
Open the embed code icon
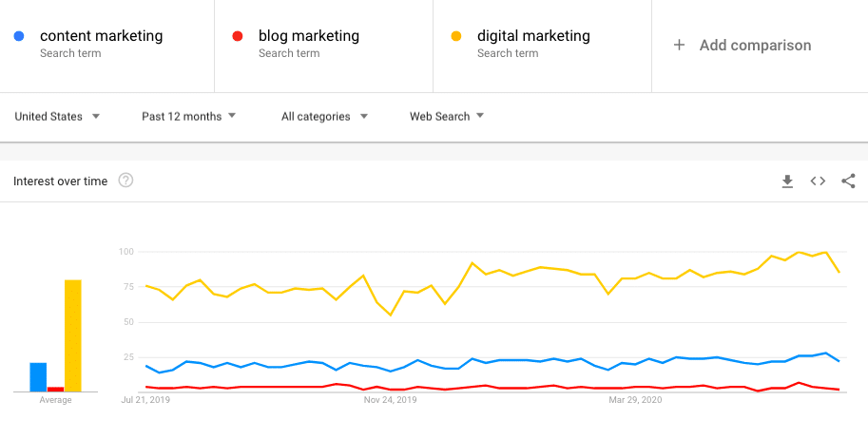[818, 181]
